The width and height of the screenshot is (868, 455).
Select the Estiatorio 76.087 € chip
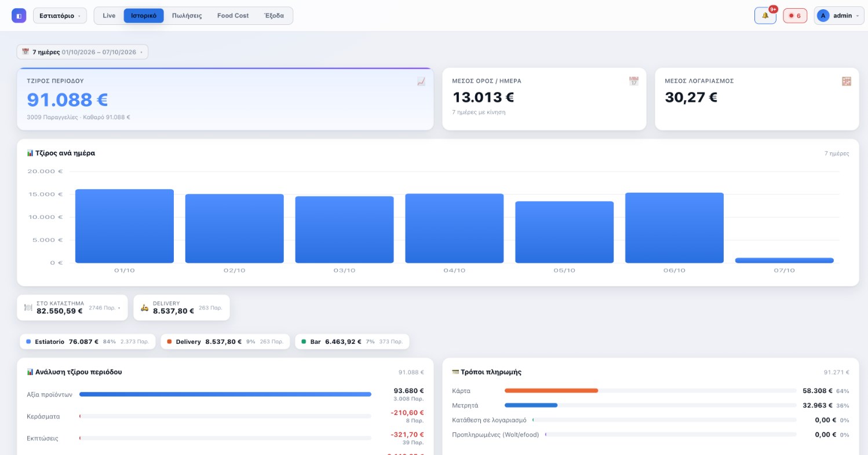87,342
